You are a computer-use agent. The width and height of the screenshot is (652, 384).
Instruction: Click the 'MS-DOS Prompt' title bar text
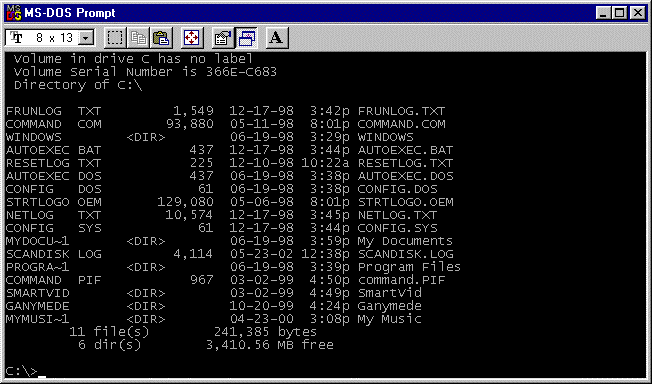tap(69, 13)
